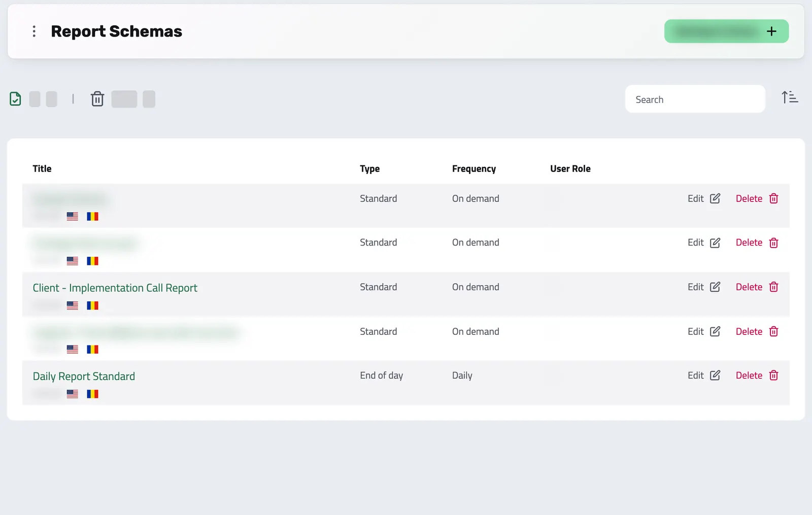Select Romanian flag under Daily Report Standard
Viewport: 812px width, 515px height.
coord(92,394)
